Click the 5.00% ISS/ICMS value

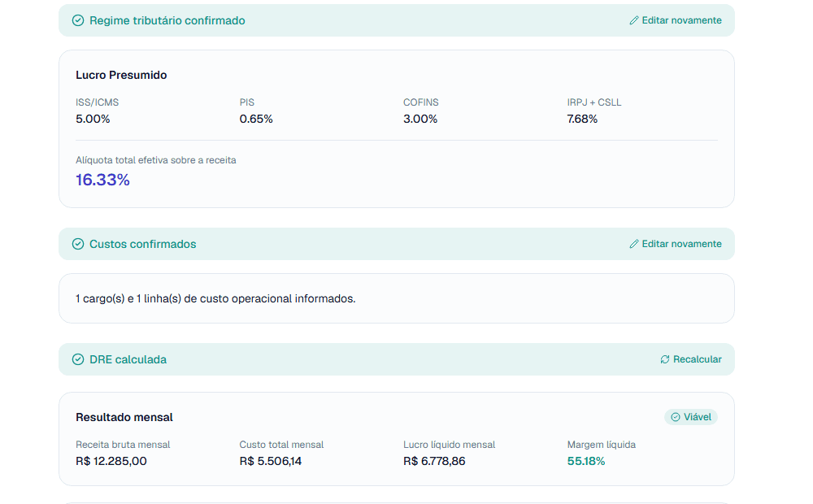(93, 119)
